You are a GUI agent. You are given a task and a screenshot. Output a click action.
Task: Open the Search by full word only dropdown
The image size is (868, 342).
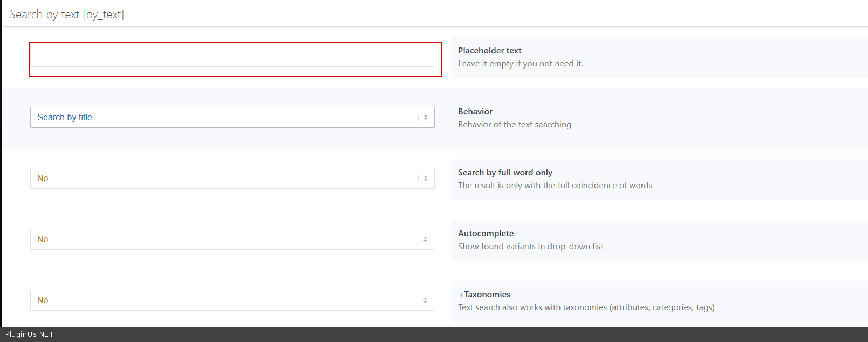[x=227, y=179]
